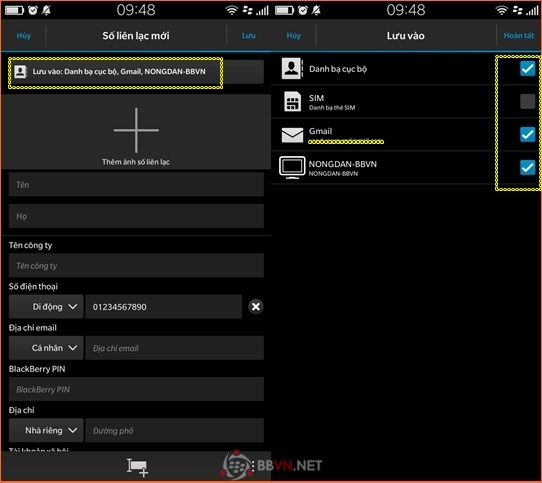542x483 pixels.
Task: Uncheck the NONGDAN-BBVN checkbox
Action: click(x=527, y=168)
